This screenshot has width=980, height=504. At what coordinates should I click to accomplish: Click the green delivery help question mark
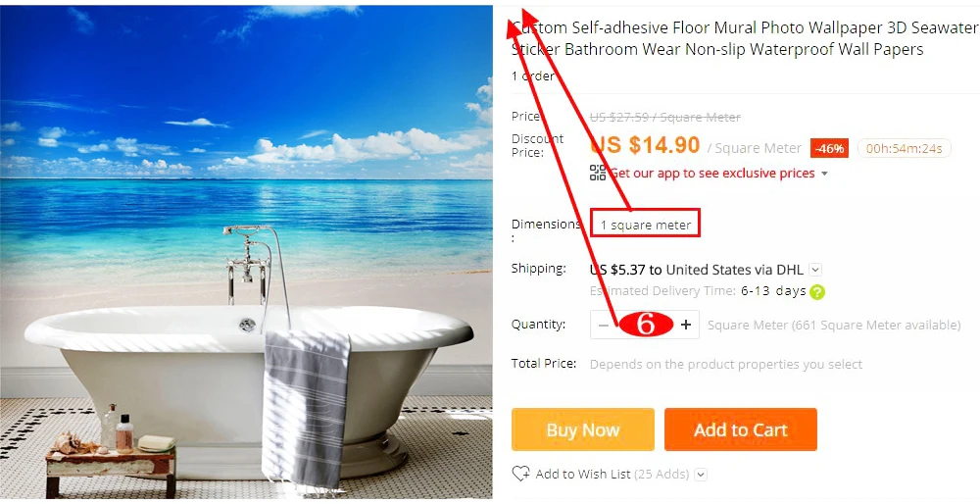pos(817,292)
